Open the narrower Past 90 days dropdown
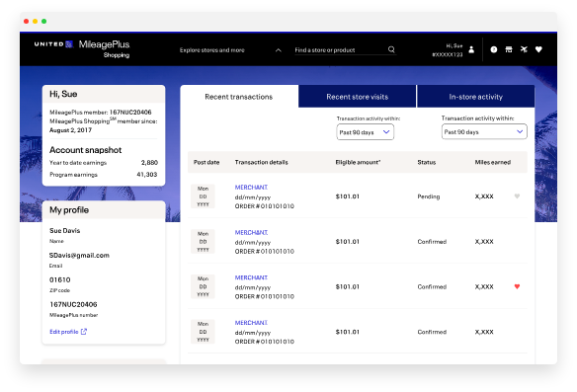Viewport: 577px width, 392px height. (365, 132)
